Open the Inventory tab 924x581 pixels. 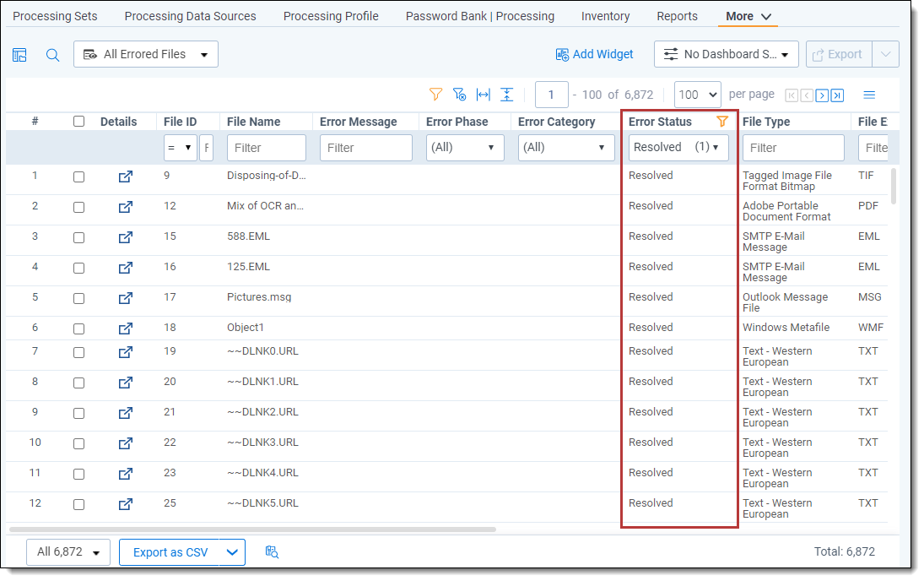605,16
